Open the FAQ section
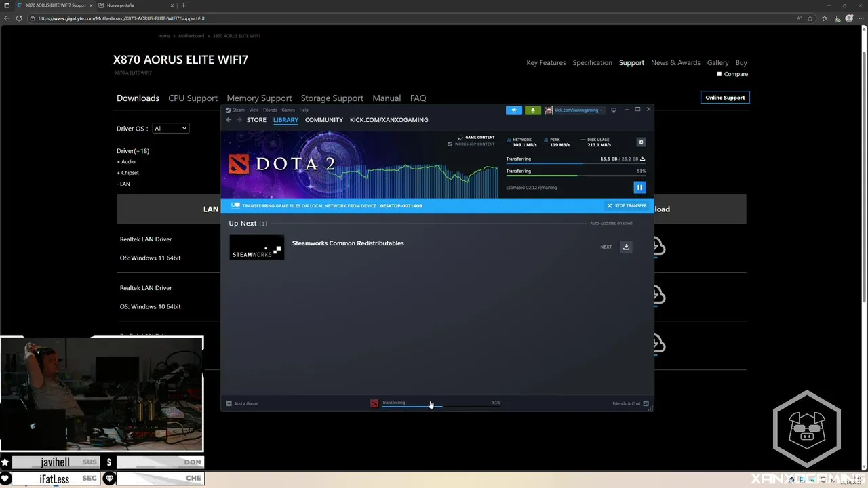 tap(418, 98)
